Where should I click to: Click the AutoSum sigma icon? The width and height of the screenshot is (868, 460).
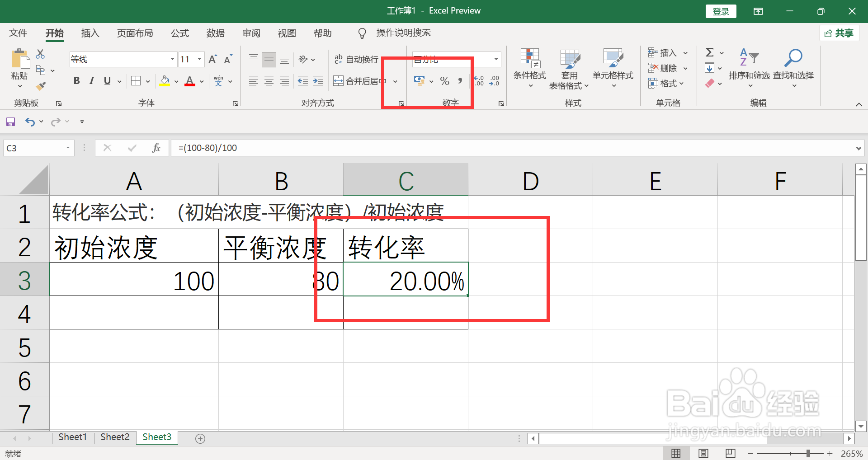click(x=710, y=52)
